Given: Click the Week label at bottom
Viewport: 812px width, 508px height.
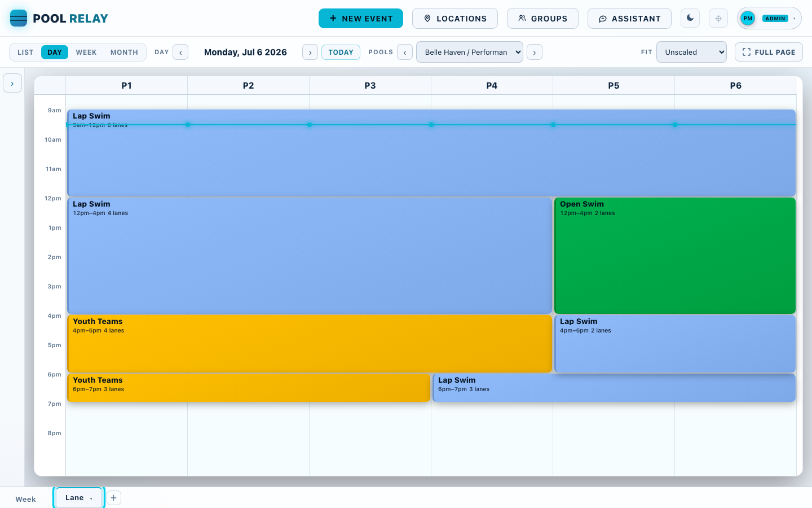Looking at the screenshot, I should [x=25, y=499].
